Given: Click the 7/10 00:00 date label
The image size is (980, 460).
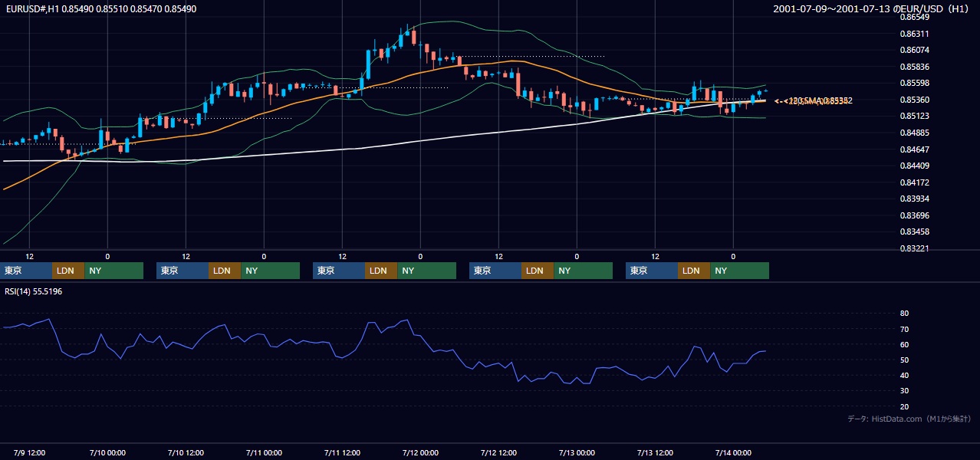Looking at the screenshot, I should [108, 452].
